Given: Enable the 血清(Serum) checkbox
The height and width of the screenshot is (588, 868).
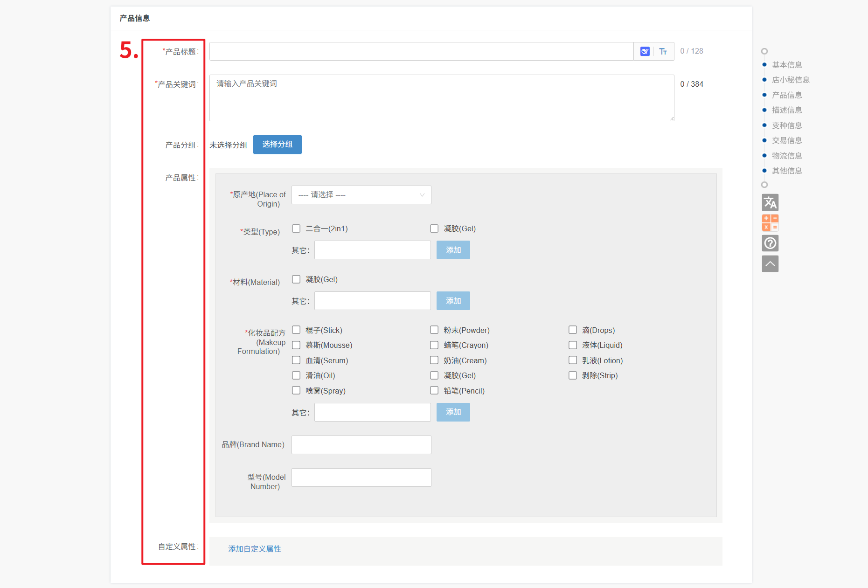Looking at the screenshot, I should (x=296, y=360).
